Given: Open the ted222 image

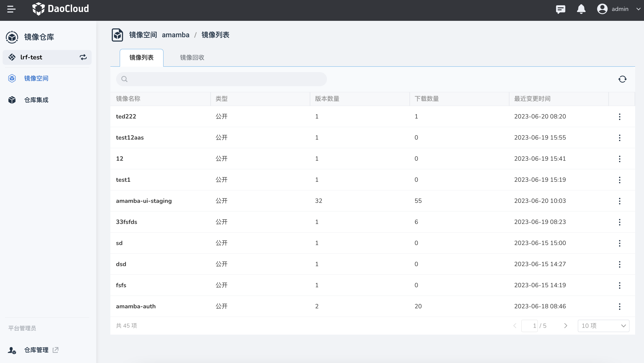Looking at the screenshot, I should 126,116.
